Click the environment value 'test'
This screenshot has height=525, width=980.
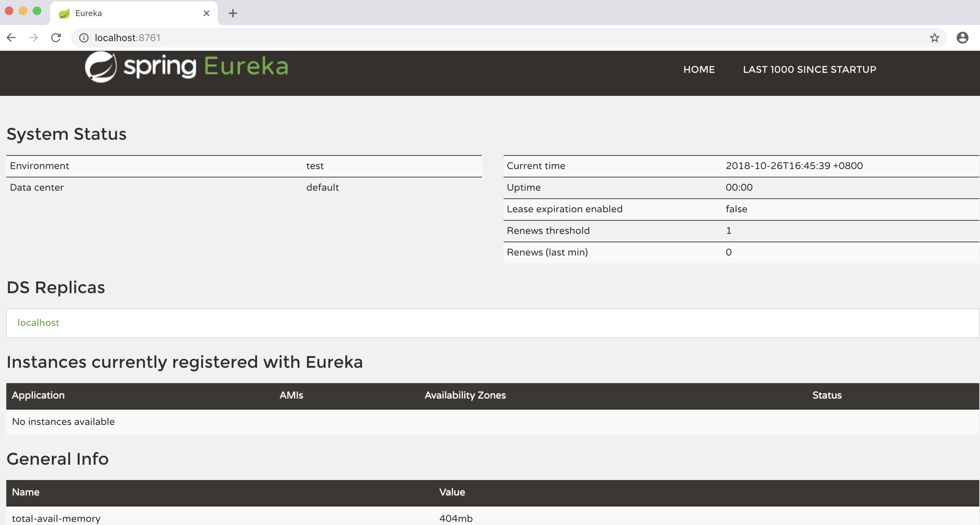(x=315, y=166)
